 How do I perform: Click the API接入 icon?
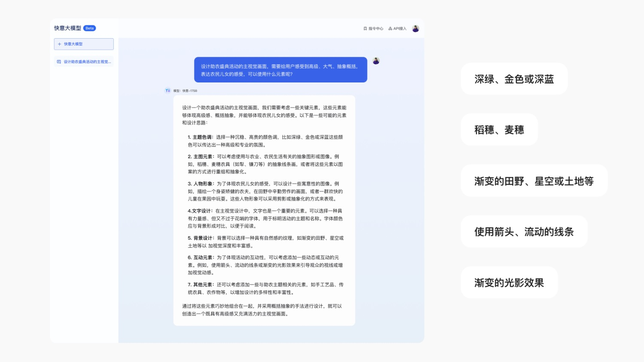click(x=390, y=29)
